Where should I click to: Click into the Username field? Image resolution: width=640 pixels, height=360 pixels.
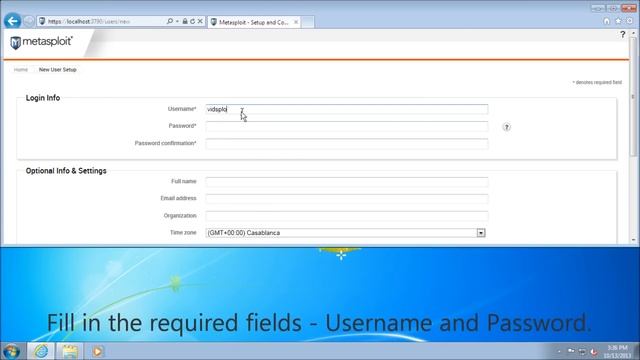point(347,109)
